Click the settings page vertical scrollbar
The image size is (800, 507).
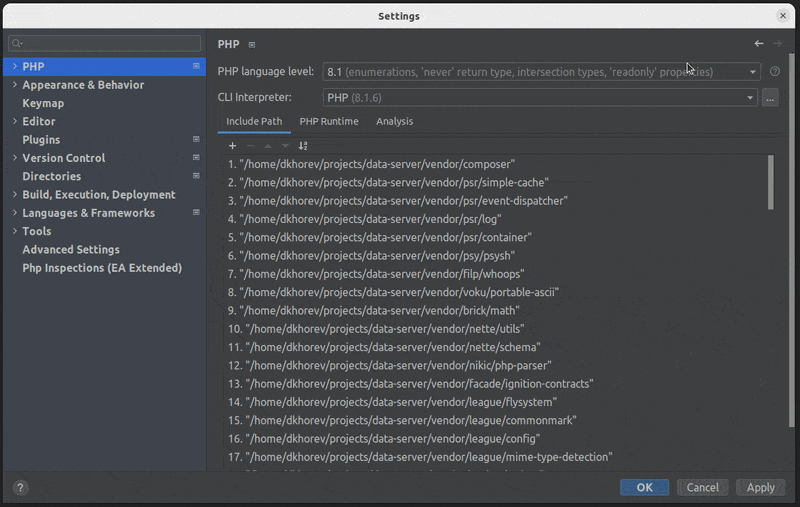791,240
